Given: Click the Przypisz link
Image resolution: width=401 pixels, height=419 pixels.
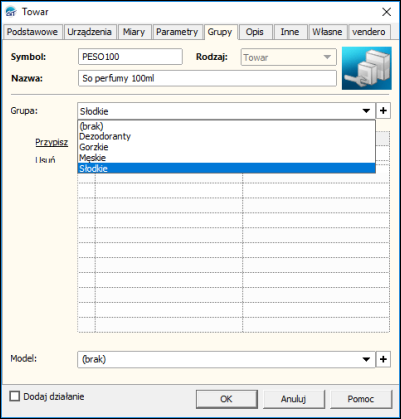Looking at the screenshot, I should (x=52, y=142).
